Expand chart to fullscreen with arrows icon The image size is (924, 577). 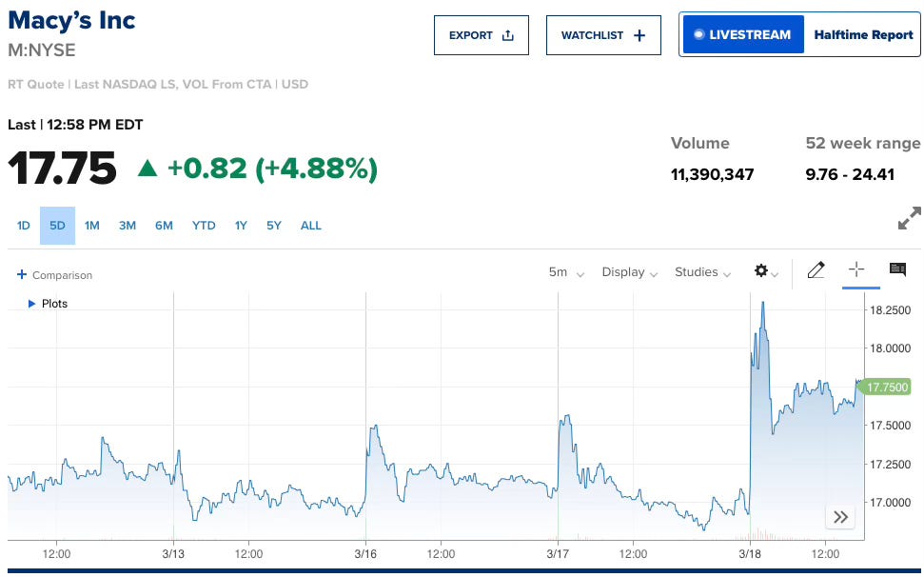click(910, 218)
